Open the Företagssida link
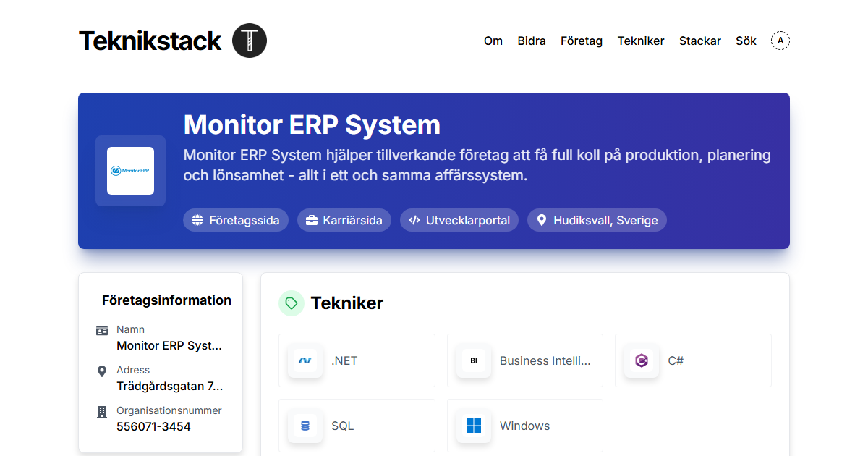The image size is (868, 456). click(236, 221)
